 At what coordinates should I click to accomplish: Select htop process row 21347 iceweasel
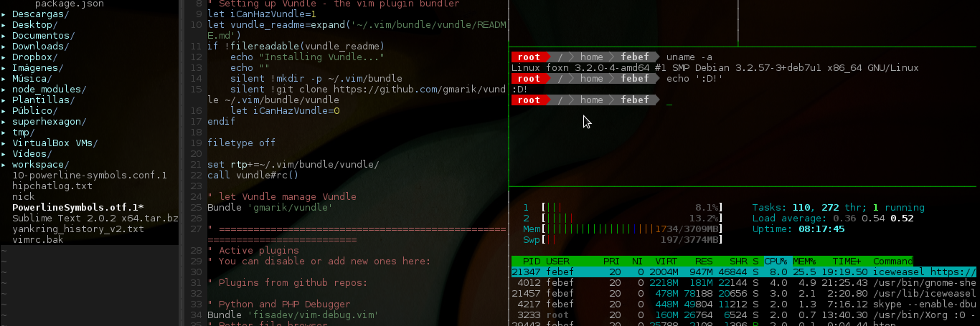pyautogui.click(x=744, y=272)
